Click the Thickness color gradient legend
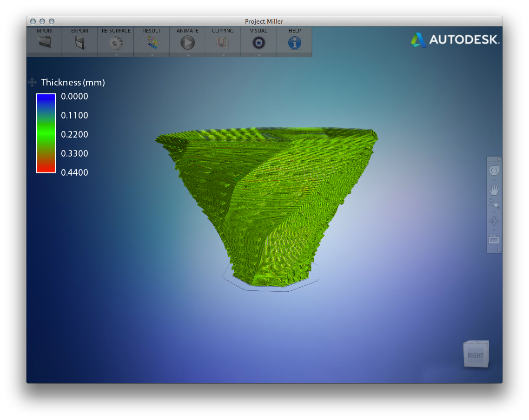Image resolution: width=529 pixels, height=420 pixels. click(x=46, y=133)
